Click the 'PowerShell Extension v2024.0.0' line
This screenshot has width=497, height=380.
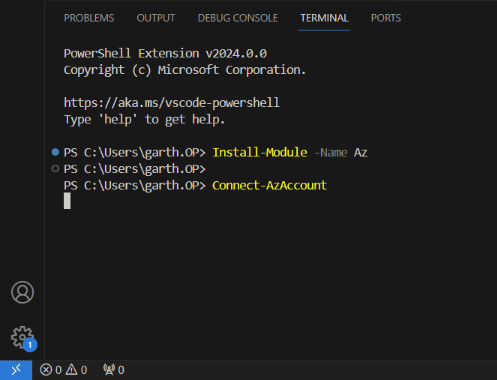[x=165, y=53]
